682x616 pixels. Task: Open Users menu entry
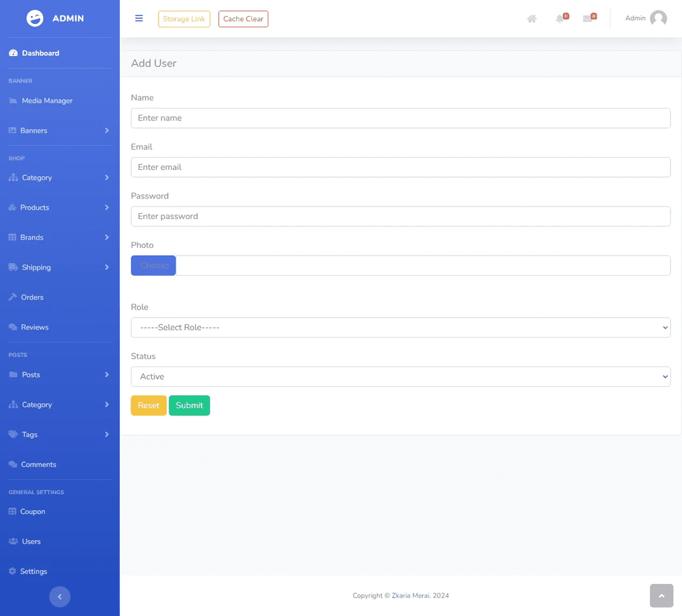click(x=31, y=541)
